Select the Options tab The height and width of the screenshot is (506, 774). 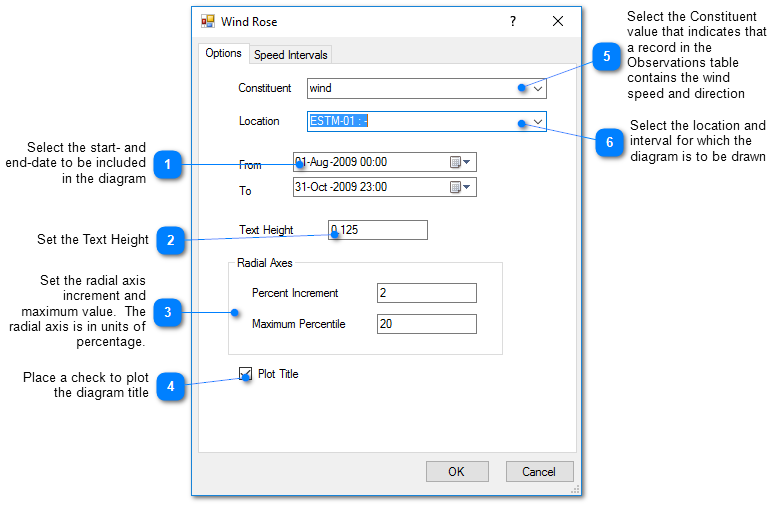(223, 54)
